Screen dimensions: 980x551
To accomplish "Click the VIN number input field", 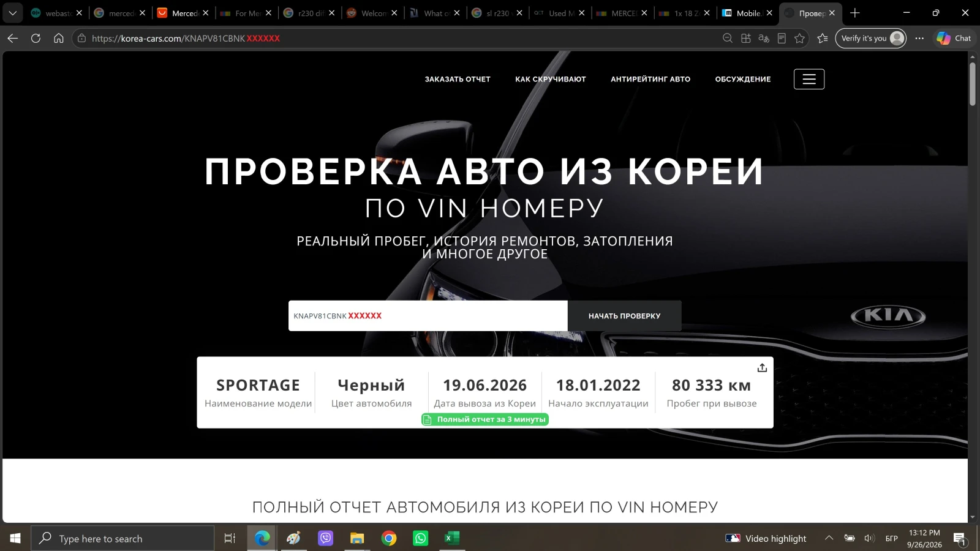I will coord(428,316).
